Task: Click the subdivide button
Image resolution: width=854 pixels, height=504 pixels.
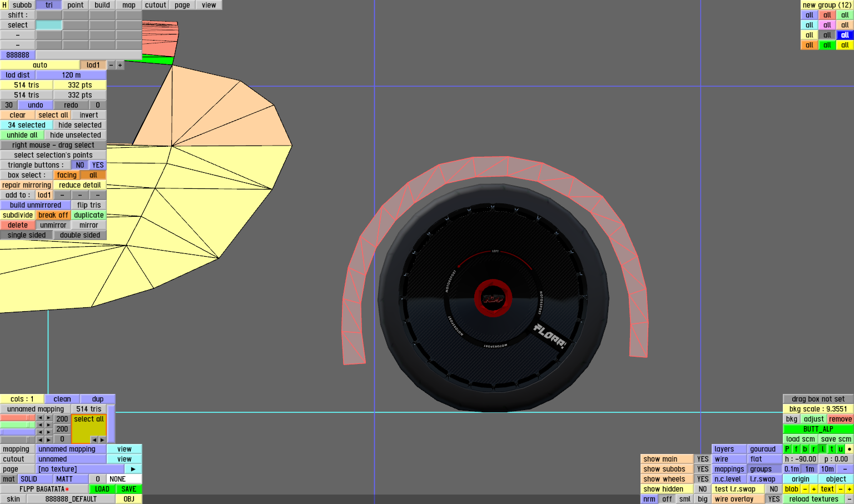Action: (x=18, y=215)
